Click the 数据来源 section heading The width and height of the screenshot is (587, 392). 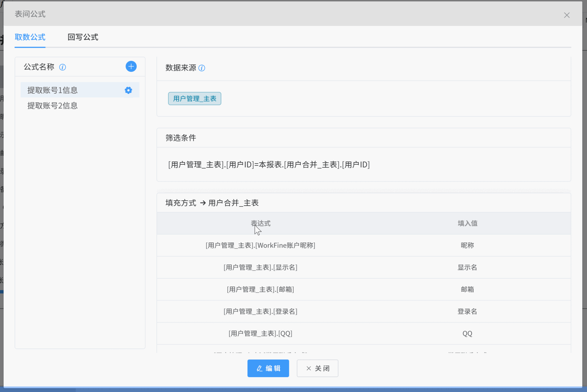pyautogui.click(x=181, y=68)
